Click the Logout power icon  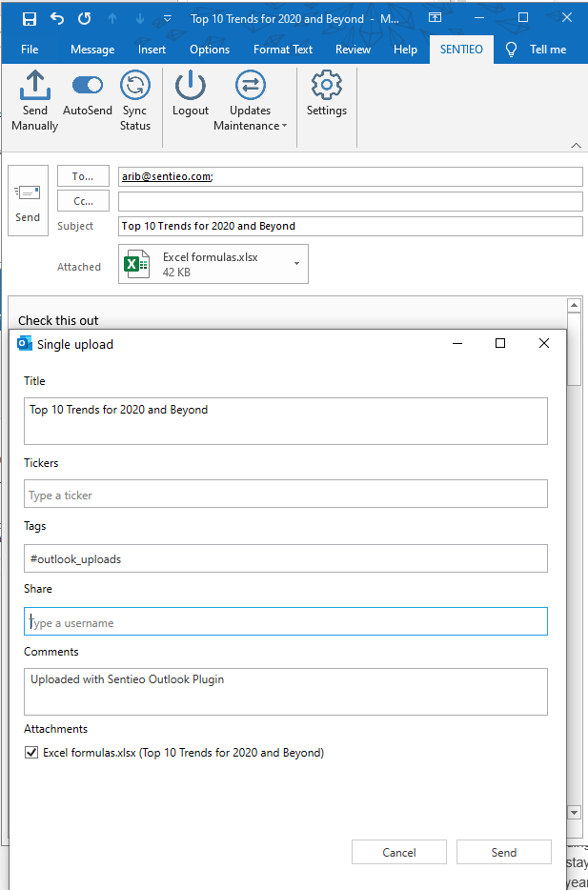point(191,85)
